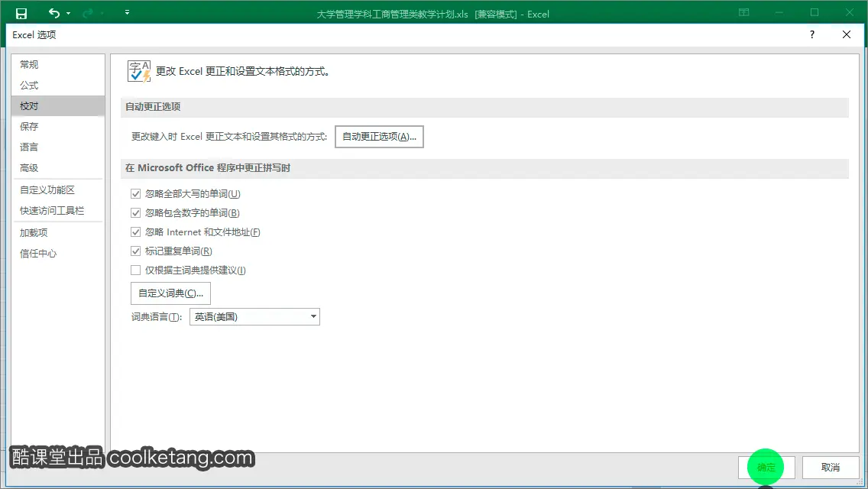This screenshot has width=868, height=489.
Task: Click the Help question mark in dialog
Action: (812, 34)
